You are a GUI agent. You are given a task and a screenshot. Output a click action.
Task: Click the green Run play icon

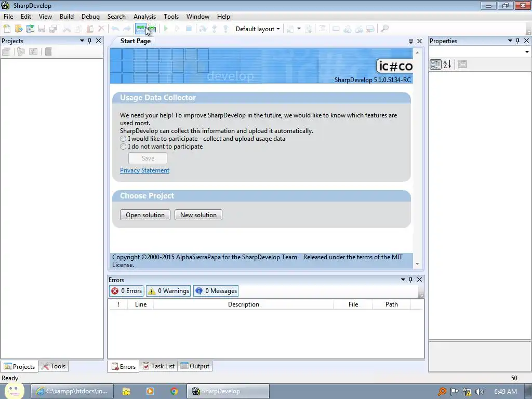pyautogui.click(x=166, y=29)
